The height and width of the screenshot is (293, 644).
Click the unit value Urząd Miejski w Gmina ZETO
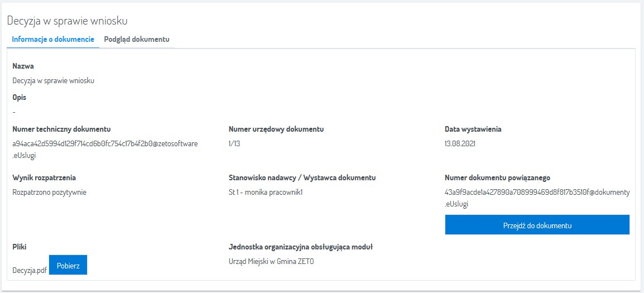pos(271,261)
